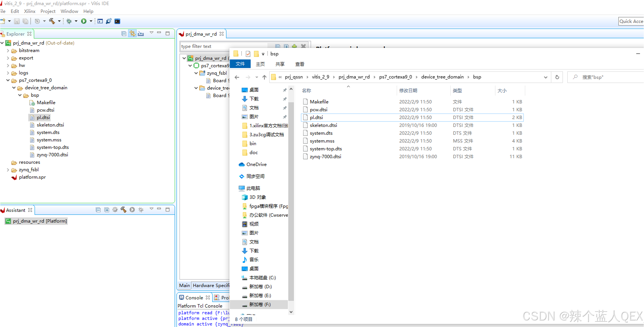Open the Run button dropdown arrow
This screenshot has height=327, width=644.
[91, 21]
